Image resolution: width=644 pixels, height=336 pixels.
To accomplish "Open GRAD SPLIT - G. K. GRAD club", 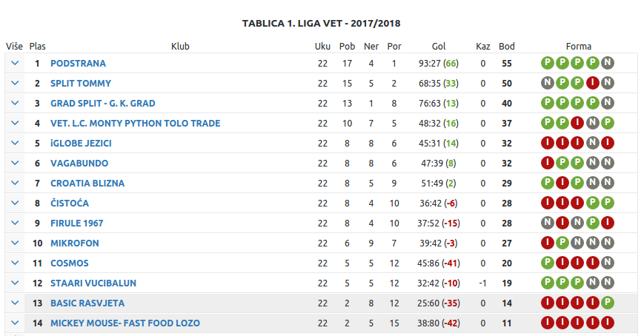I will pyautogui.click(x=103, y=104).
